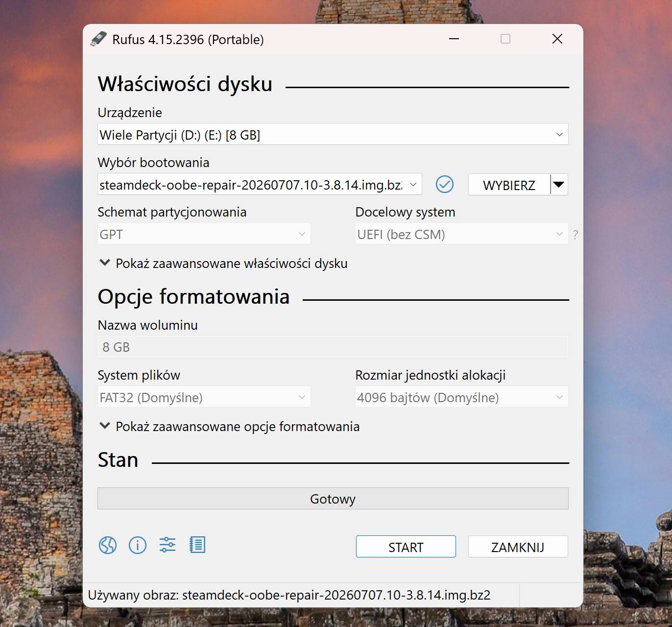Open the FAT32 file system dropdown
Screen dimensions: 672x627
(x=204, y=397)
